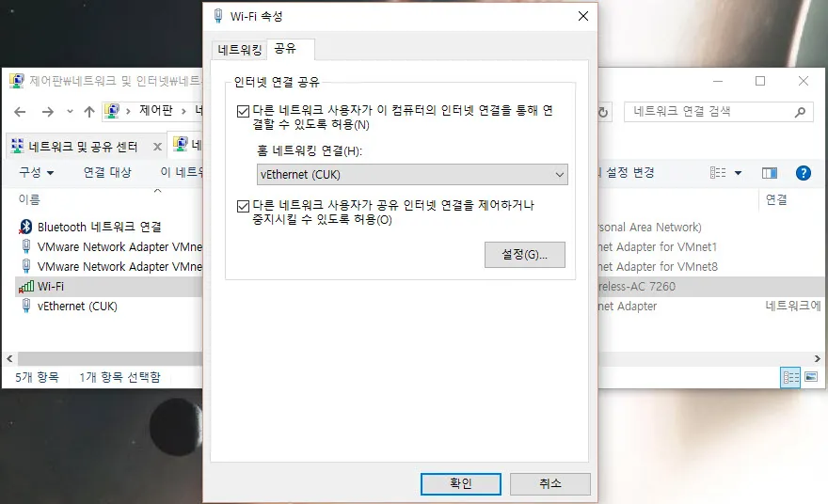This screenshot has height=504, width=828.
Task: Open the view options dropdown arrow
Action: [x=738, y=173]
